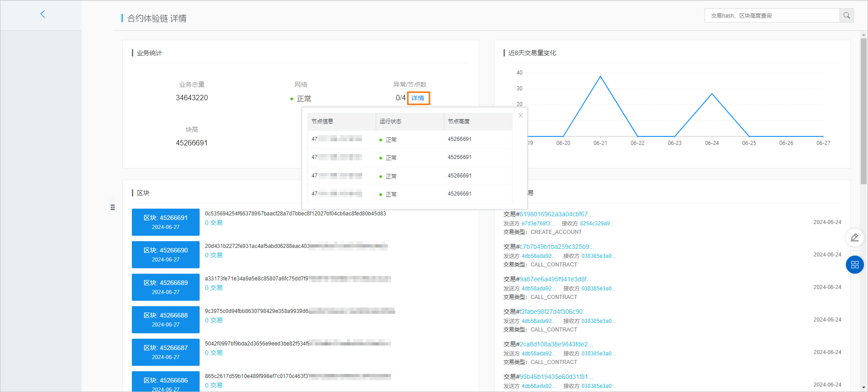
Task: Click receiver address 8254c329a9...
Action: (597, 224)
